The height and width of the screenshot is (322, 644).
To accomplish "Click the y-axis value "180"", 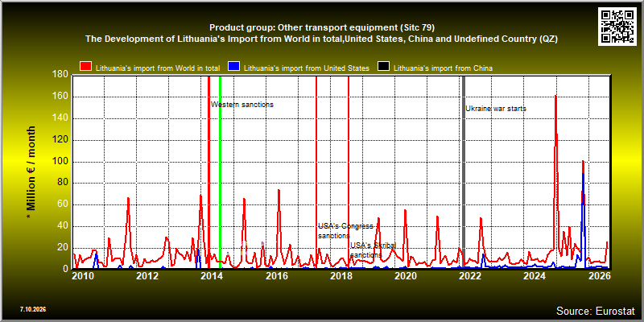I will coord(61,75).
